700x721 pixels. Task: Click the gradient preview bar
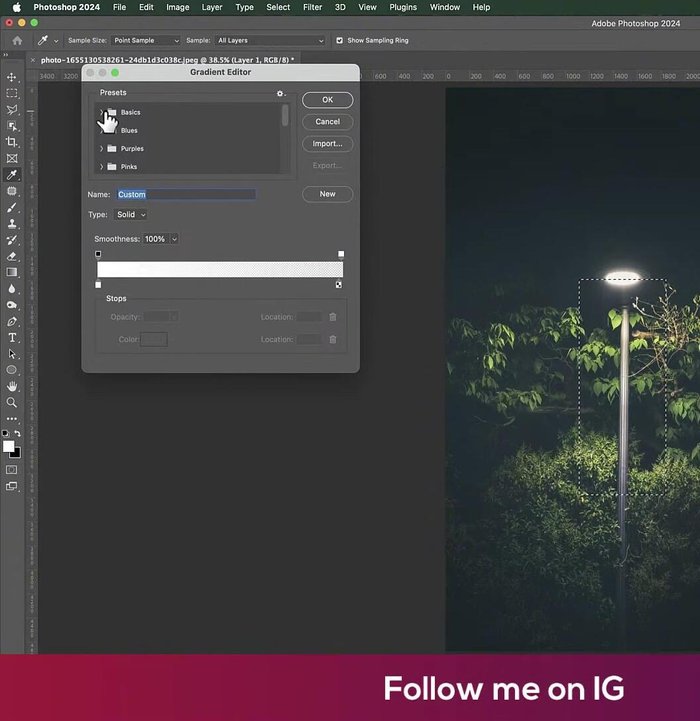tap(220, 270)
